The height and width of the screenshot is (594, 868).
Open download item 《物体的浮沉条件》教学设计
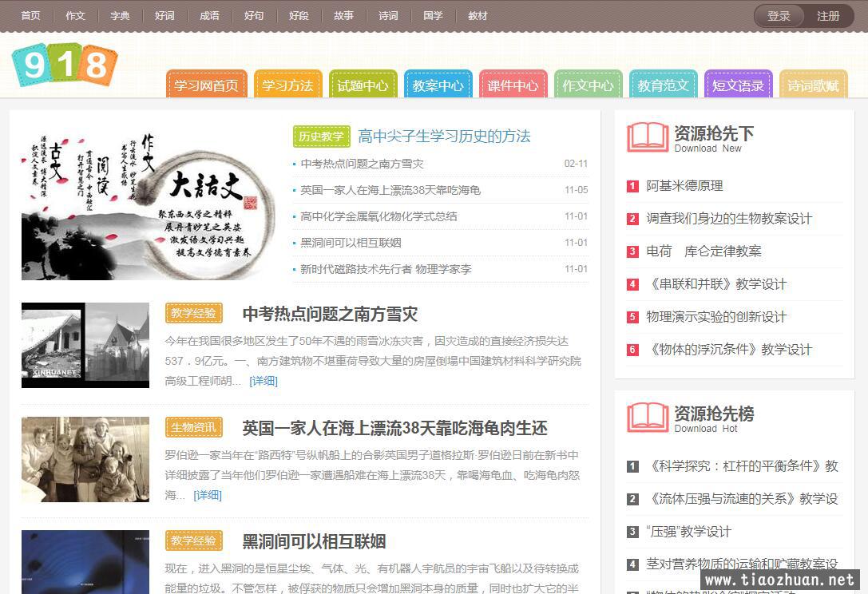point(730,350)
